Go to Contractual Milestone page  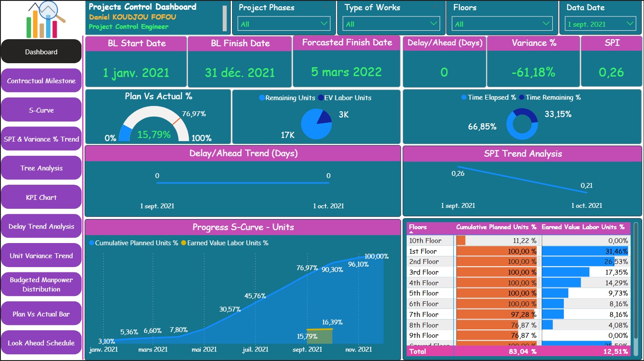tap(41, 81)
